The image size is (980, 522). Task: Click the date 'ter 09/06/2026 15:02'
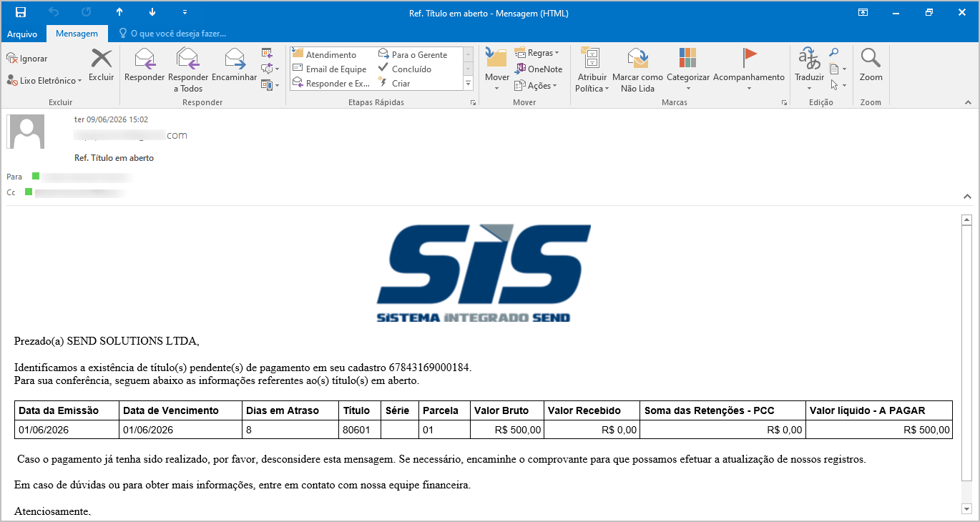tap(111, 119)
